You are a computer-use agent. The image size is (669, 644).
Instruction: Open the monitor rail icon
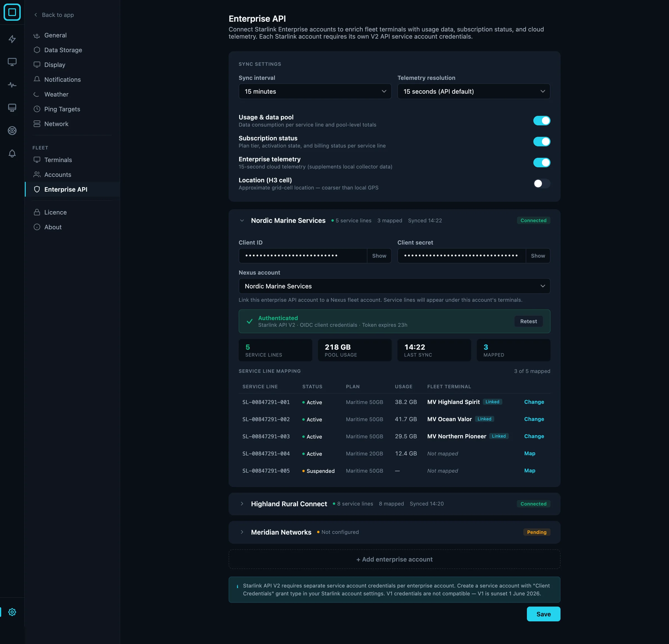click(12, 62)
